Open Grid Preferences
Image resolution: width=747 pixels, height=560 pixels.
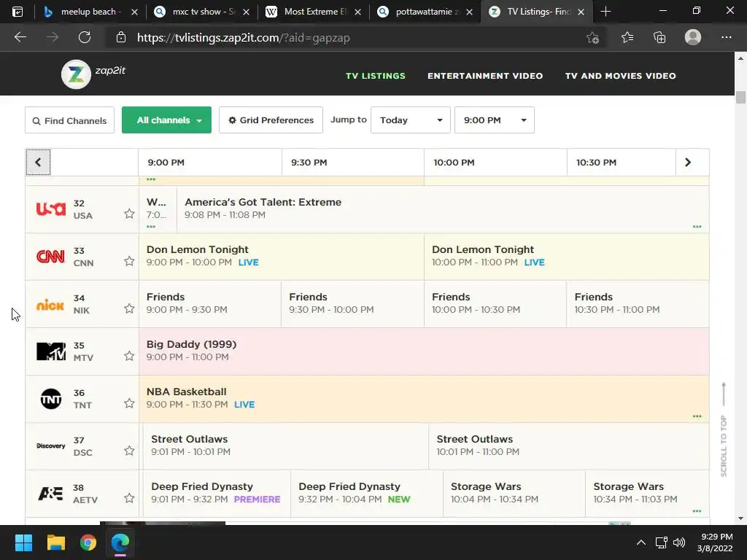[x=271, y=120]
